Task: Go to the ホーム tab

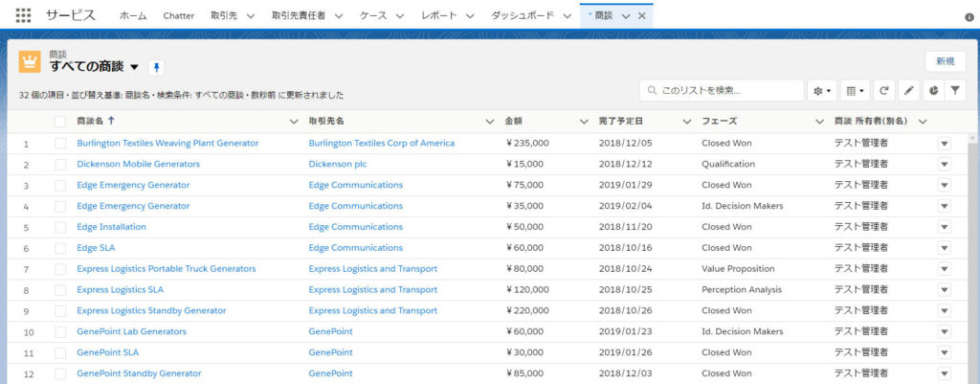Action: point(133,16)
